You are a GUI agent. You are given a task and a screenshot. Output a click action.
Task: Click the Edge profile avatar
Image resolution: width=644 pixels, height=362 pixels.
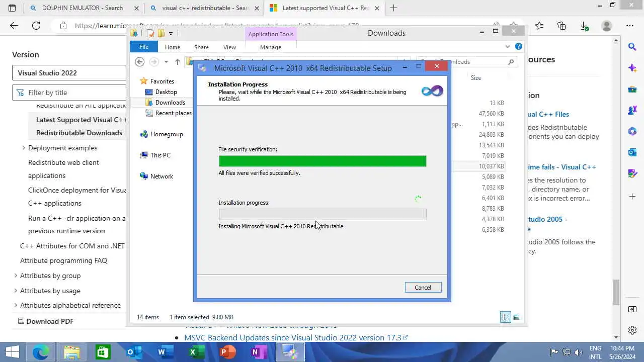[607, 26]
